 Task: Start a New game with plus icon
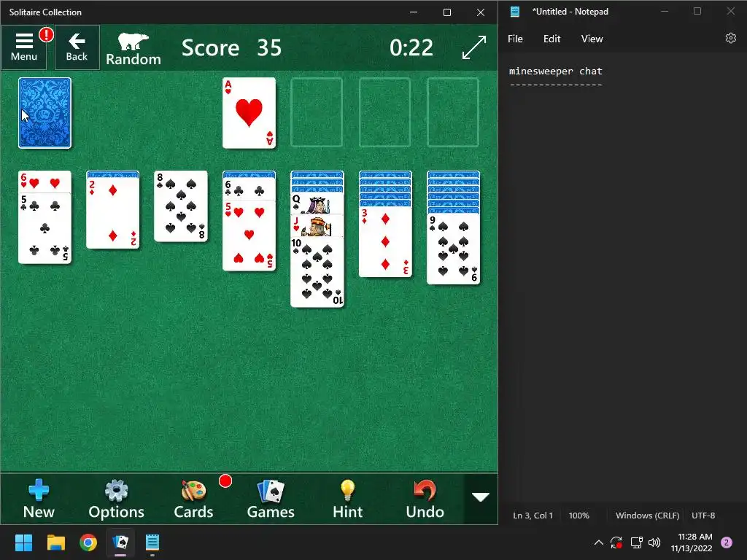pyautogui.click(x=39, y=499)
